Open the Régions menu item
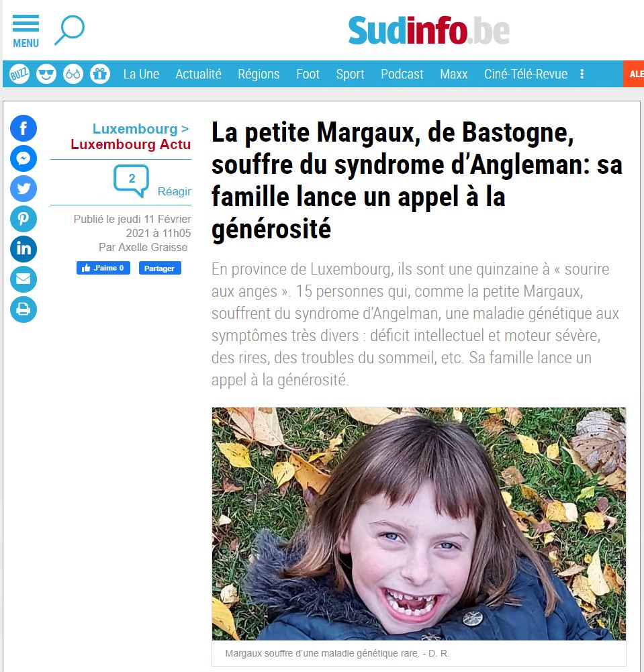The width and height of the screenshot is (644, 672). tap(259, 74)
